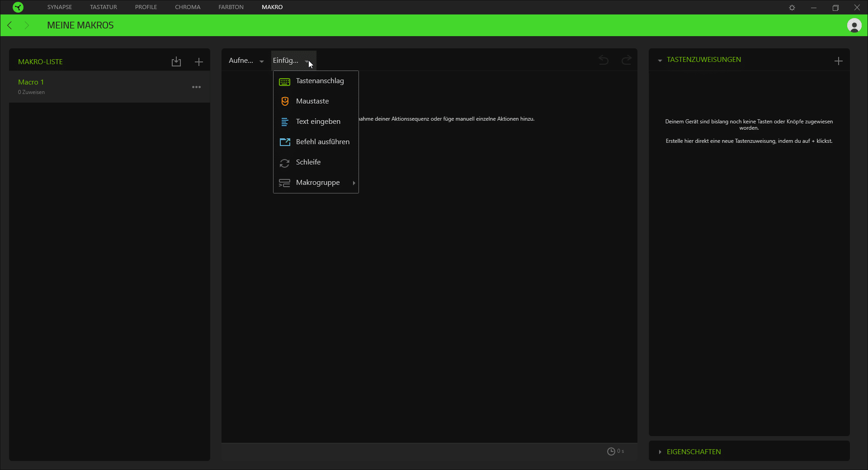Select Macro 1 in the Makro-Liste
The height and width of the screenshot is (470, 868).
click(31, 82)
